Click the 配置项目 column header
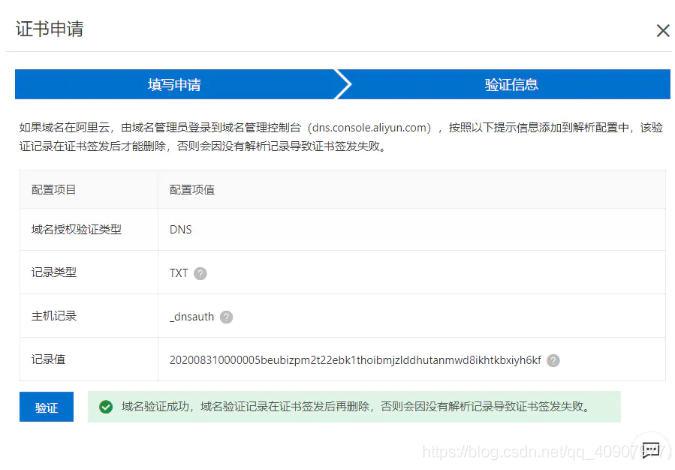 54,189
